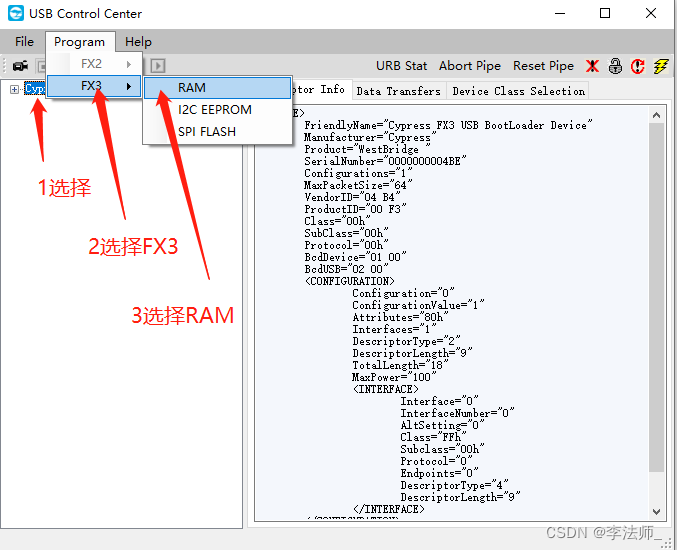
Task: Click the descriptor panel scroll-up arrow
Action: [x=656, y=115]
